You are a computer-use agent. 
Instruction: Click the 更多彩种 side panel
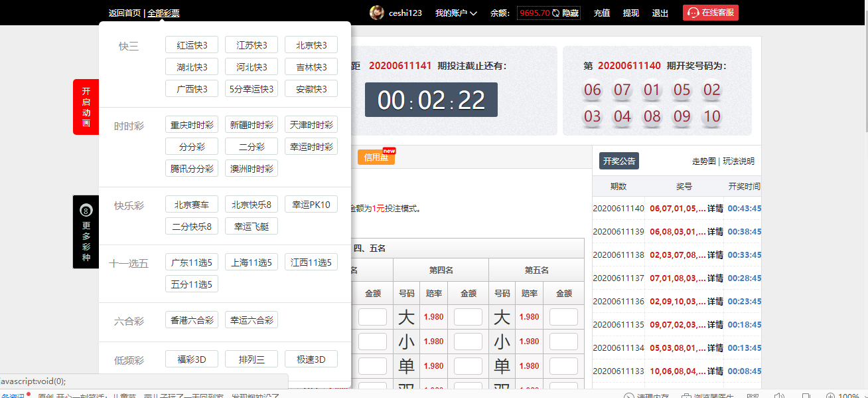[86, 232]
